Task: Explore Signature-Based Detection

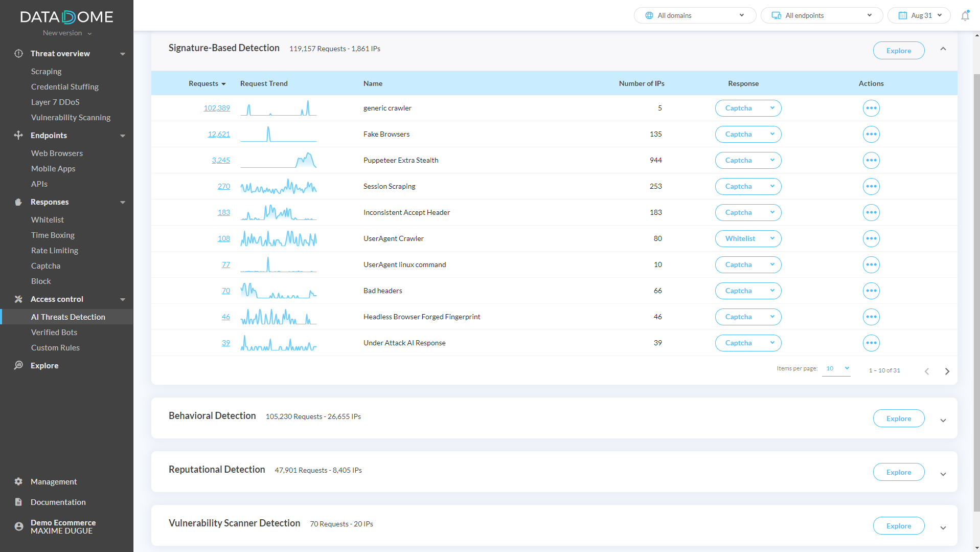Action: click(898, 50)
